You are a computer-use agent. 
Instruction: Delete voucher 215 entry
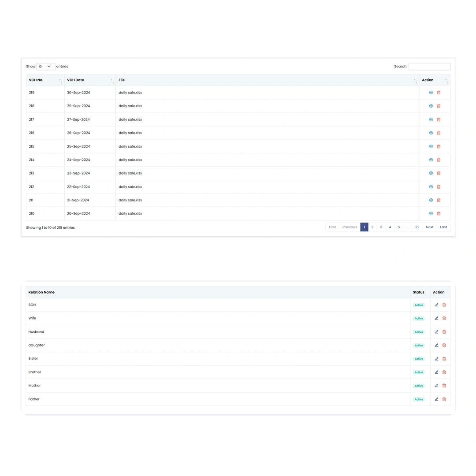point(439,146)
